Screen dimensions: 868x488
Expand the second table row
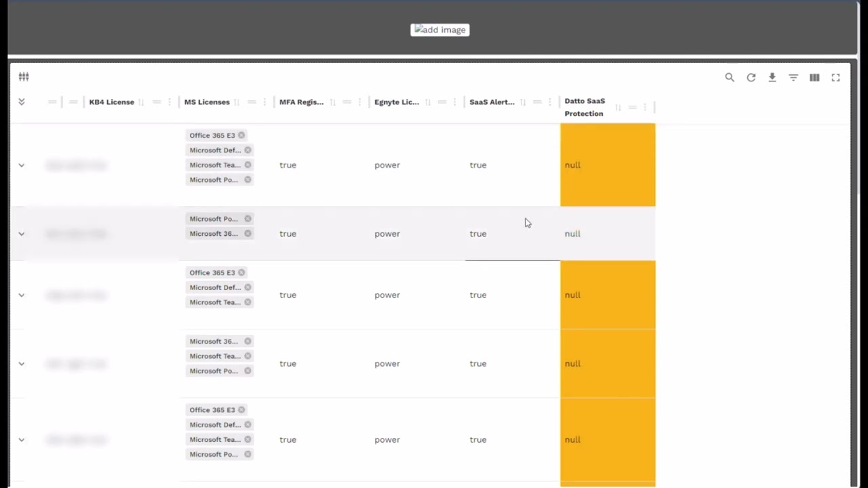[x=22, y=234]
